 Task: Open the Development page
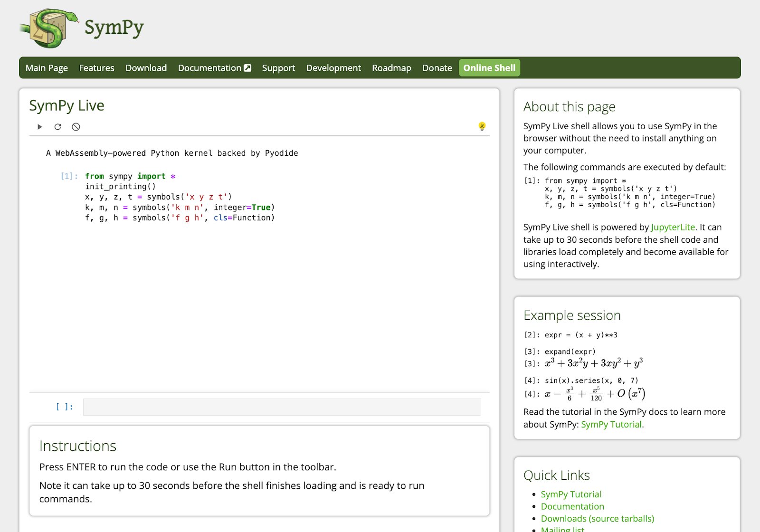point(333,68)
